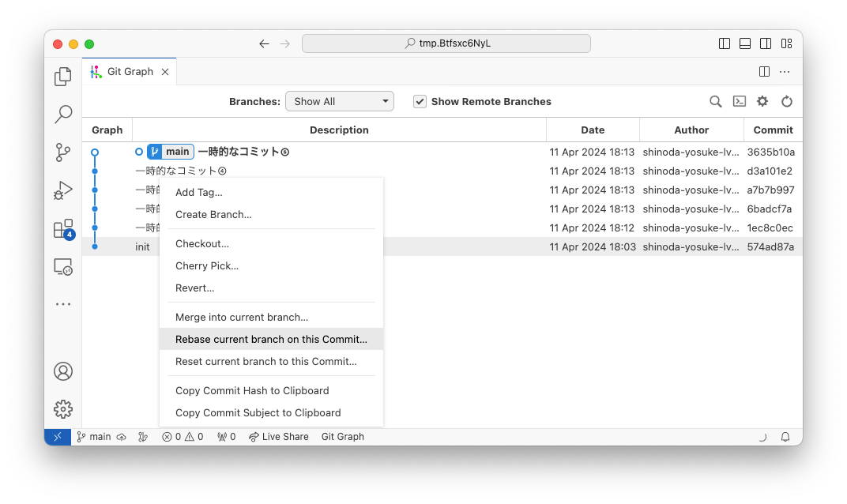This screenshot has height=504, width=847.
Task: Click date 11 Apr 2024 18:03
Action: pos(593,247)
